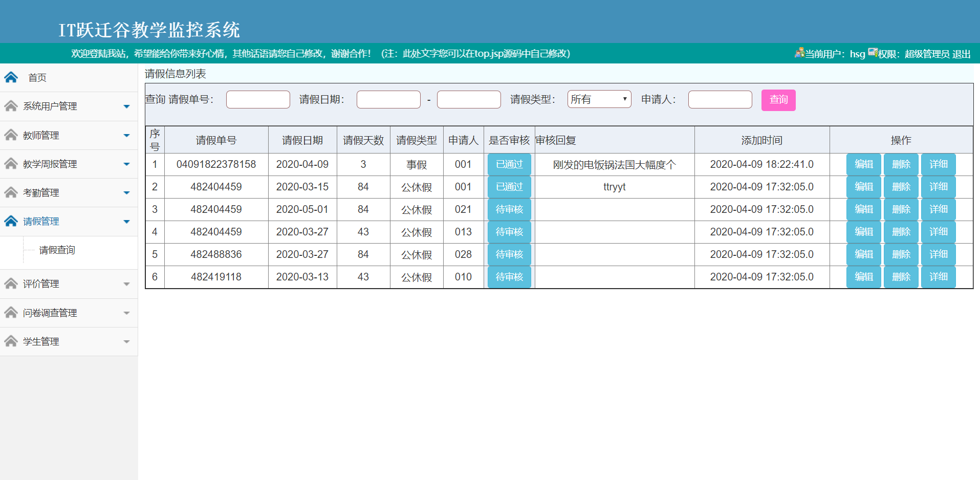
Task: Focus the 请假单号 search input
Action: 258,99
